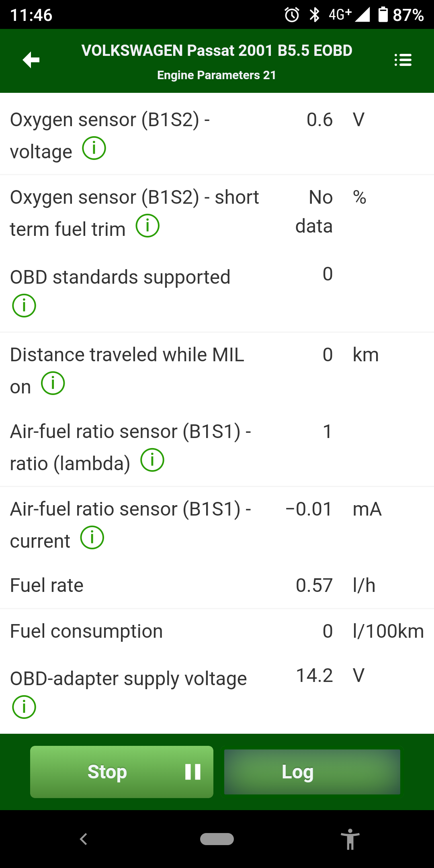Tap Android back navigation chevron
434x868 pixels.
coord(84,839)
